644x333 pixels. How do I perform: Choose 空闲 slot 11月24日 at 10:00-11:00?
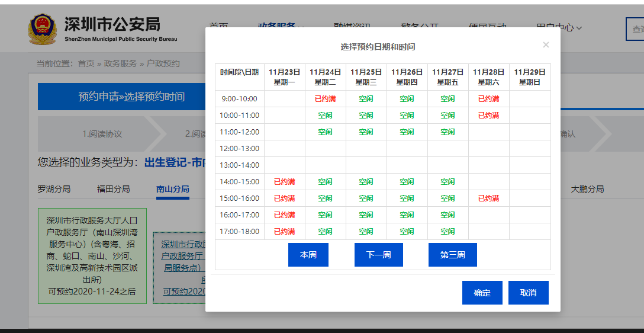pos(325,116)
